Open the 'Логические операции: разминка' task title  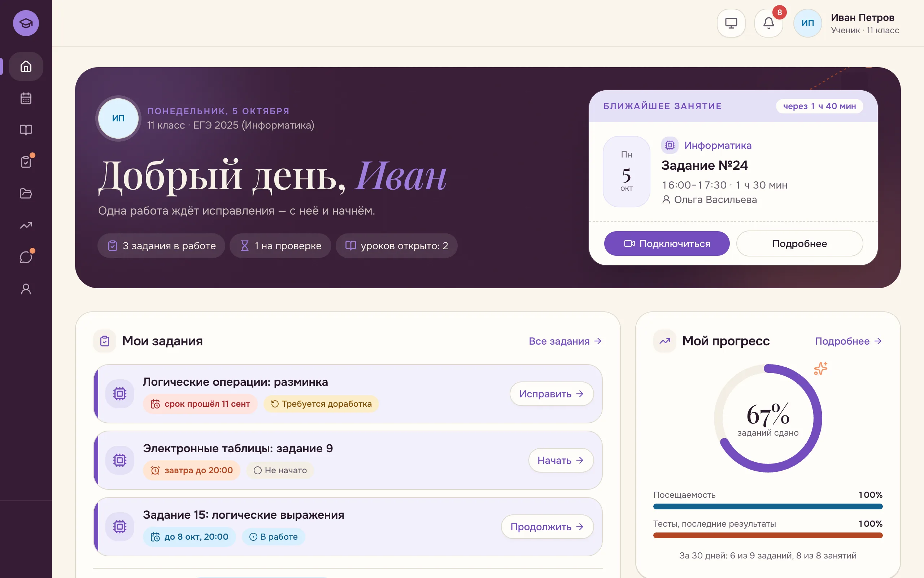235,382
